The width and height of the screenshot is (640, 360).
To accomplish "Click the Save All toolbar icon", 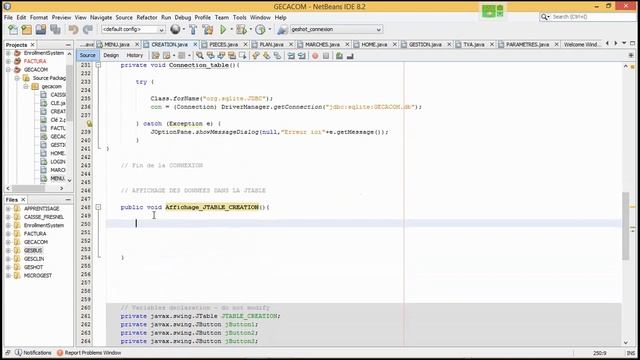I will tap(55, 29).
